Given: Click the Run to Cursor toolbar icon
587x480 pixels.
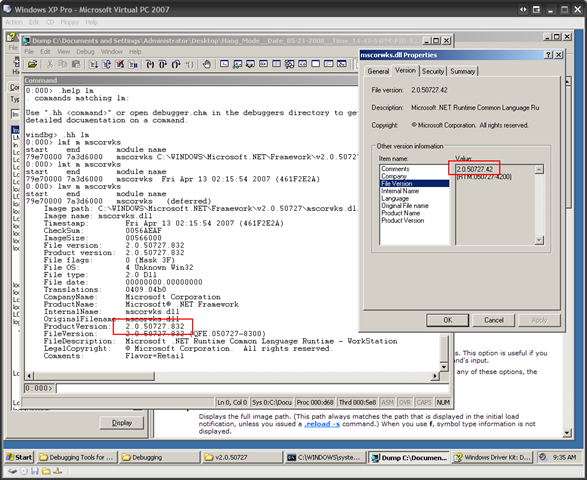Looking at the screenshot, I should pyautogui.click(x=189, y=64).
